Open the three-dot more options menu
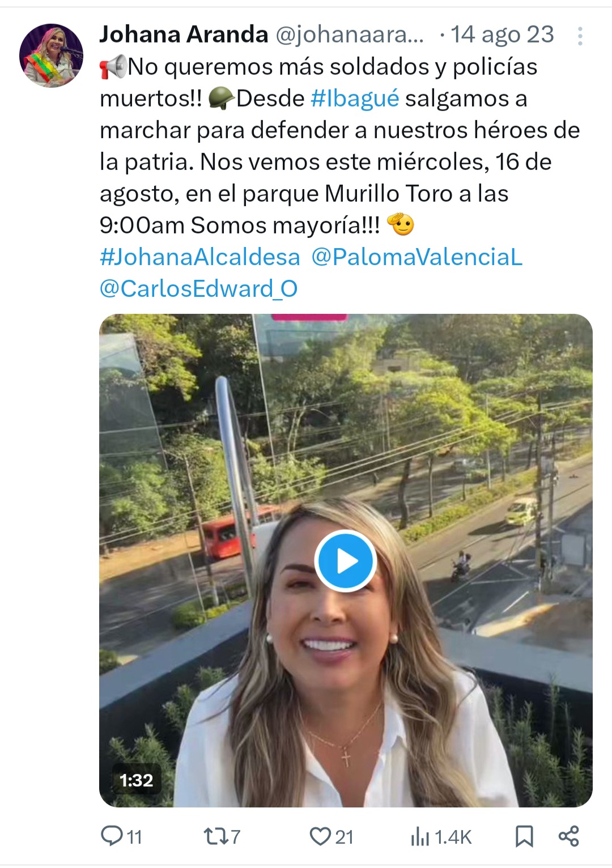612x868 pixels. click(580, 36)
